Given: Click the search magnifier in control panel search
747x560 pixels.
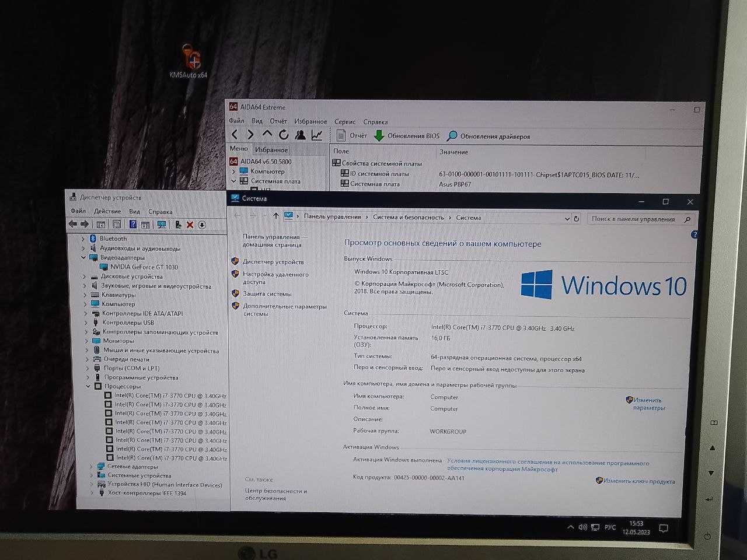Looking at the screenshot, I should (x=687, y=219).
